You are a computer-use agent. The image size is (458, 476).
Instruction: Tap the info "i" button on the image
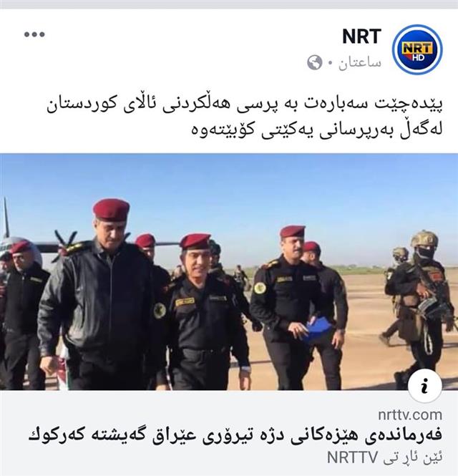click(424, 386)
